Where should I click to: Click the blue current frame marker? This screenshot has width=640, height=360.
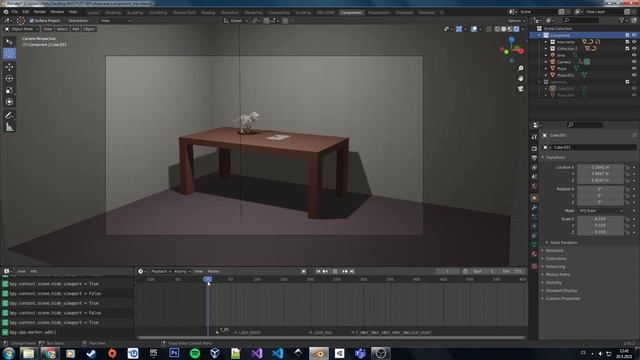click(x=207, y=279)
